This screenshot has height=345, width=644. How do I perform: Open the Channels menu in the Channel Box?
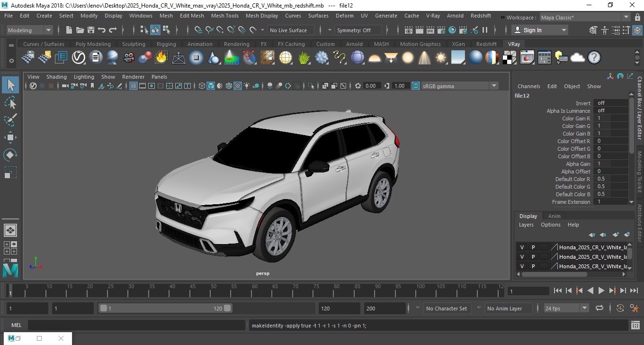(x=528, y=86)
